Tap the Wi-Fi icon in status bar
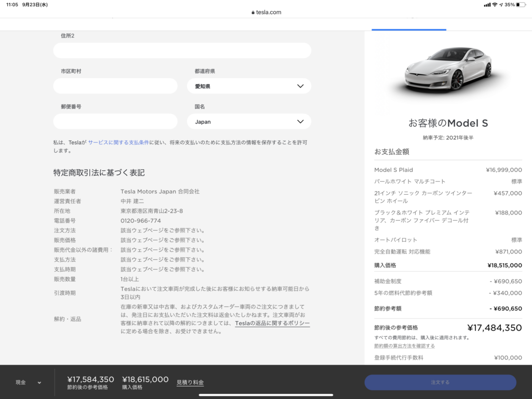 point(495,5)
